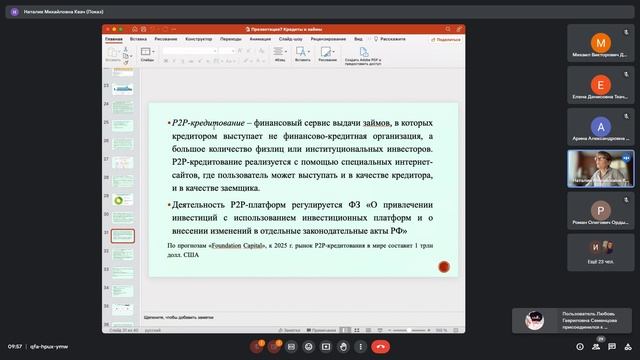Viewport: 640px width, 360px height.
Task: Toggle captions button in Meet bar
Action: 291,347
